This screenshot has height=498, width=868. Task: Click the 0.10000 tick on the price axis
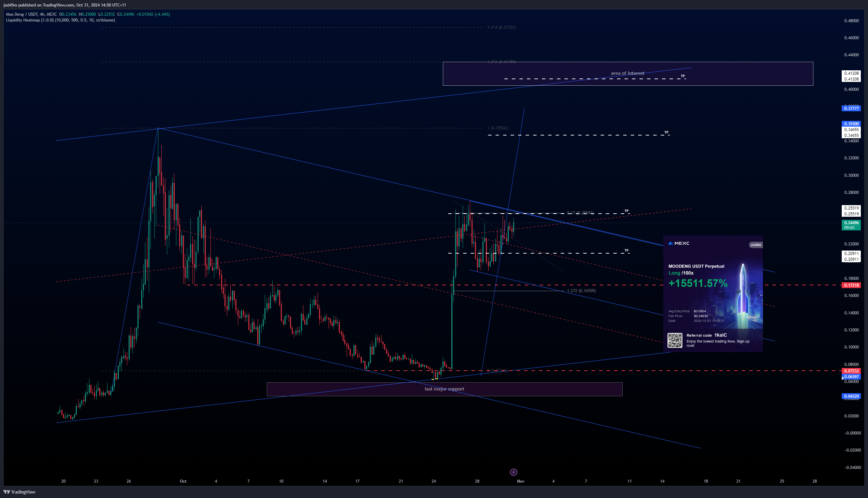851,347
